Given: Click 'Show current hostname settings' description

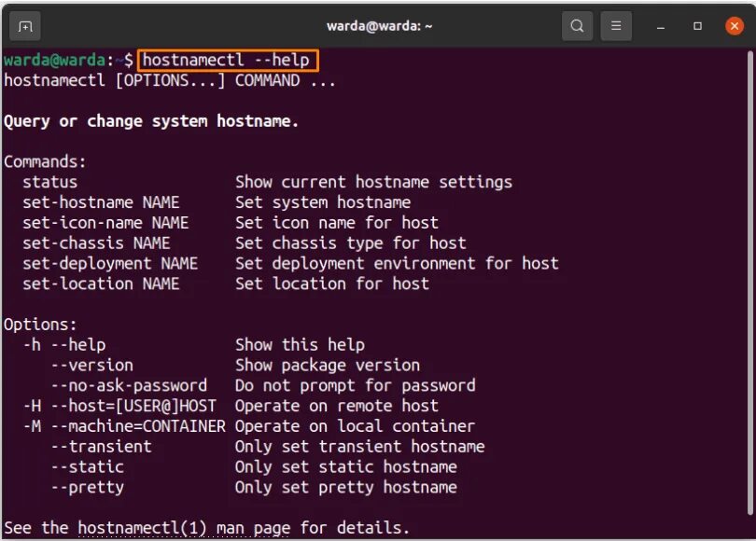Looking at the screenshot, I should click(373, 182).
